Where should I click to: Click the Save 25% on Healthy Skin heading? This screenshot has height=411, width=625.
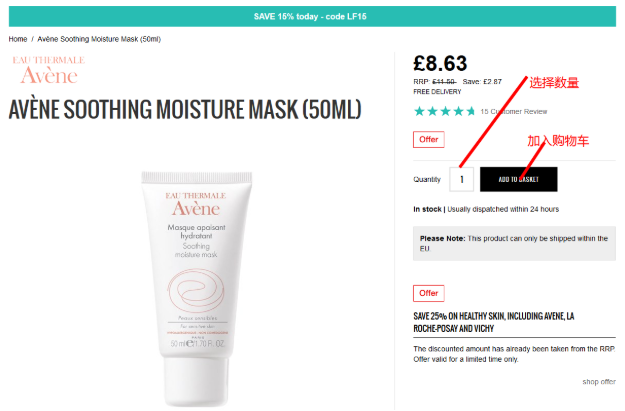(494, 322)
